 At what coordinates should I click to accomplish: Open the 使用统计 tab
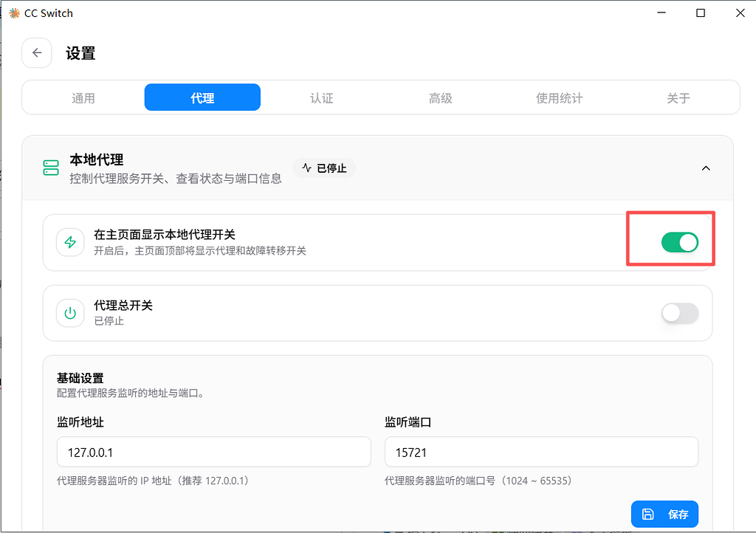point(560,98)
